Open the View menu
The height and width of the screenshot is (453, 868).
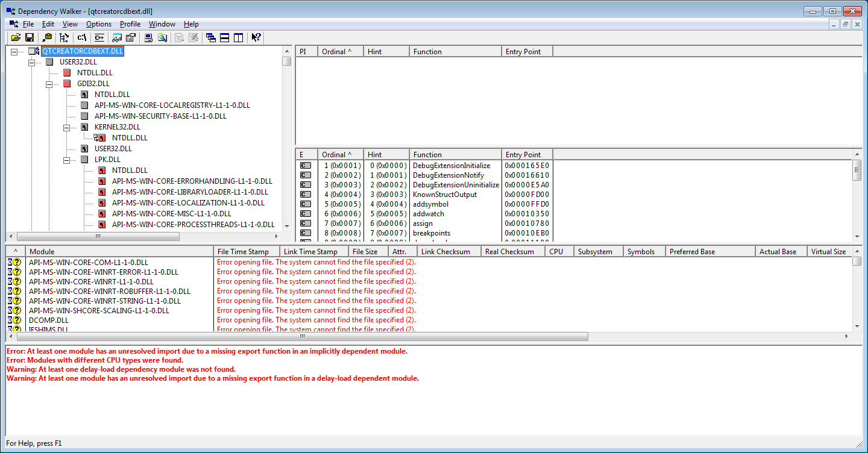[x=70, y=24]
